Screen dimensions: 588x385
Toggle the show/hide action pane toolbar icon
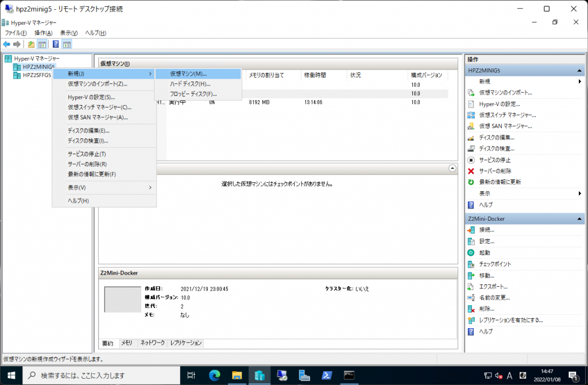(x=67, y=44)
